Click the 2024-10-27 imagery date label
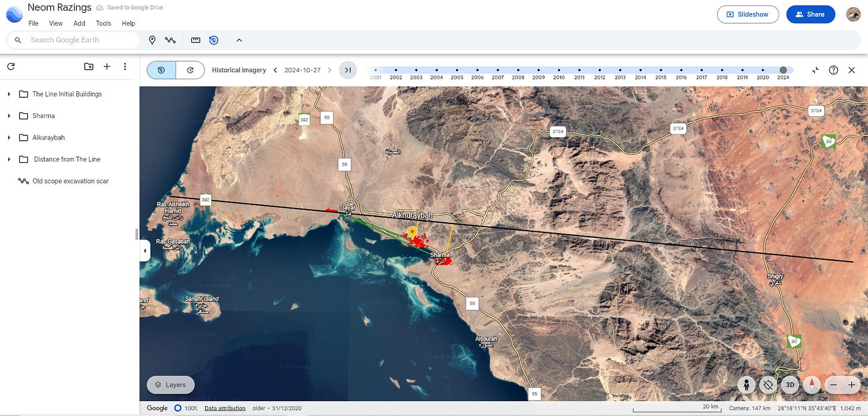 pyautogui.click(x=302, y=70)
